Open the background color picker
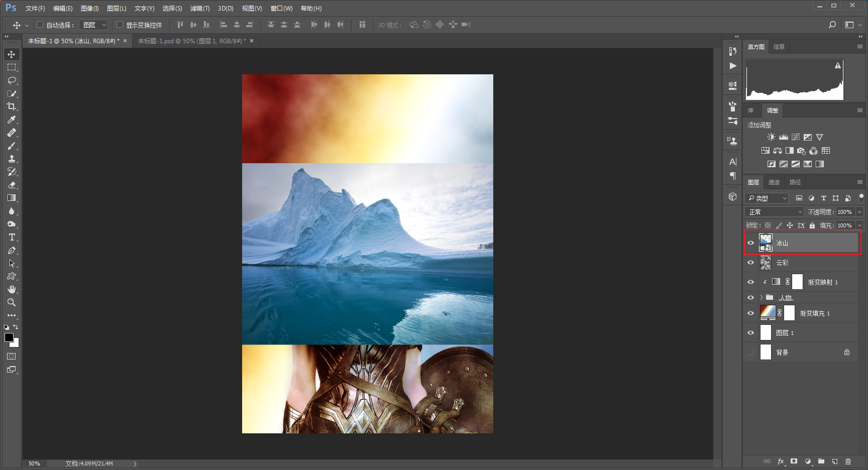The image size is (868, 470). click(x=16, y=344)
